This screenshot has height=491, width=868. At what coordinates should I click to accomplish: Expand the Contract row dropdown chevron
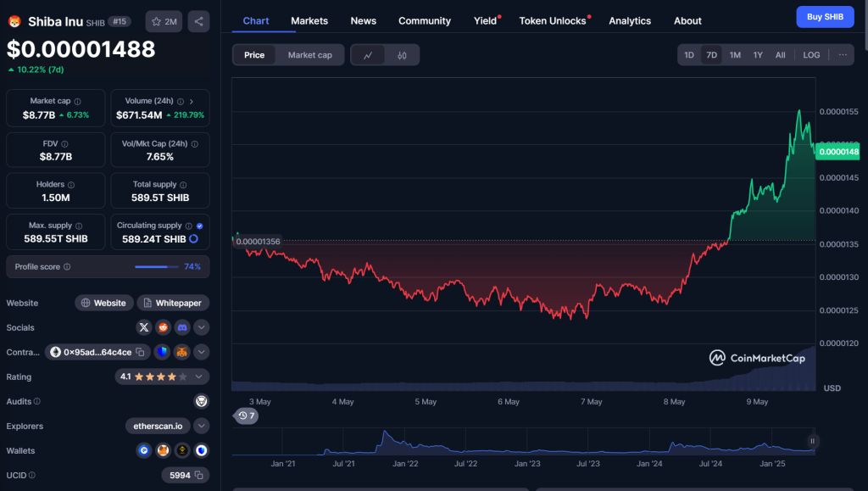pos(202,352)
